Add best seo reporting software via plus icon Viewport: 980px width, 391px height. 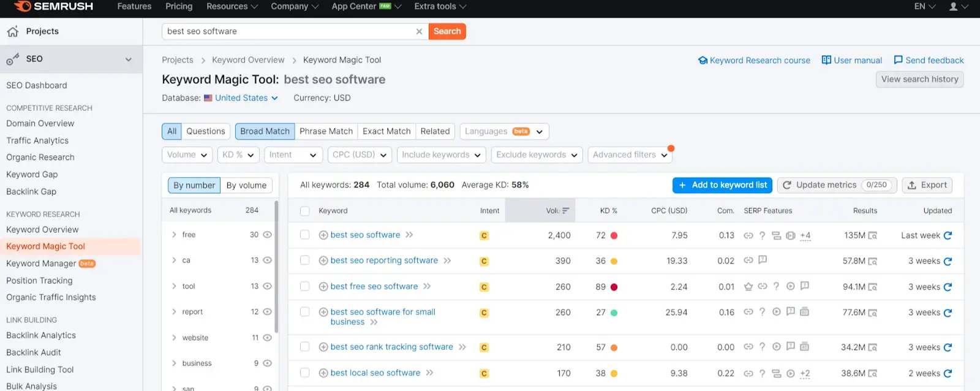[323, 260]
